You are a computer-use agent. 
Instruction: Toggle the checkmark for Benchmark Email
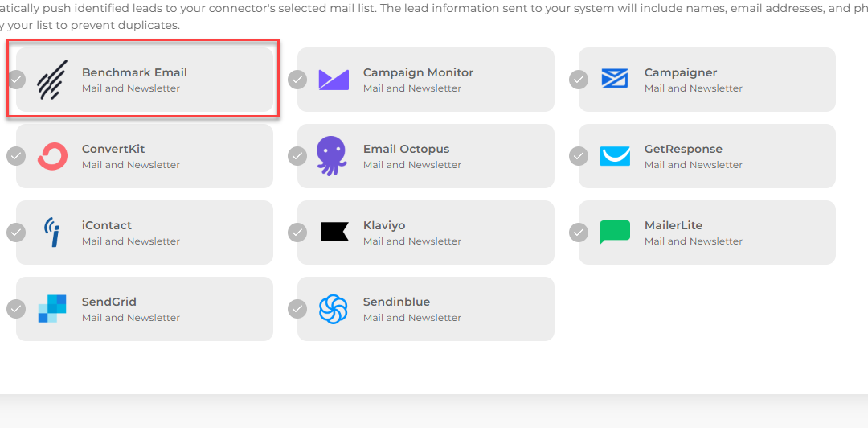[x=16, y=80]
